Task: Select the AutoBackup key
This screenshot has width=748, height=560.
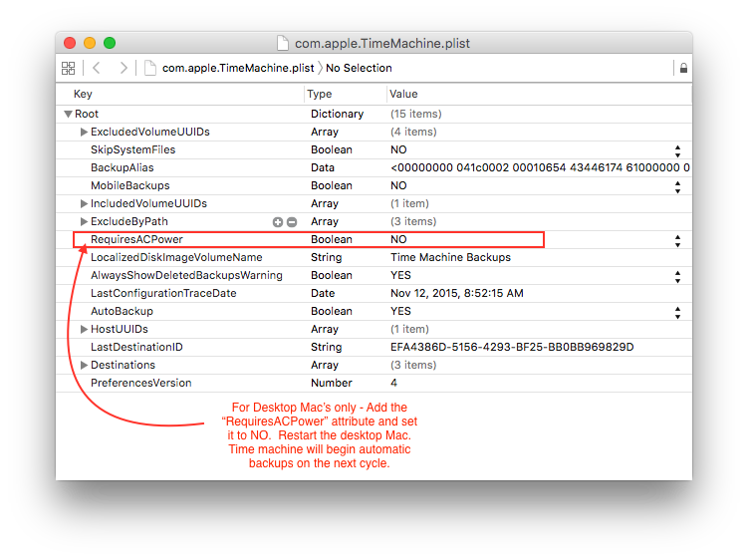Action: [x=122, y=311]
